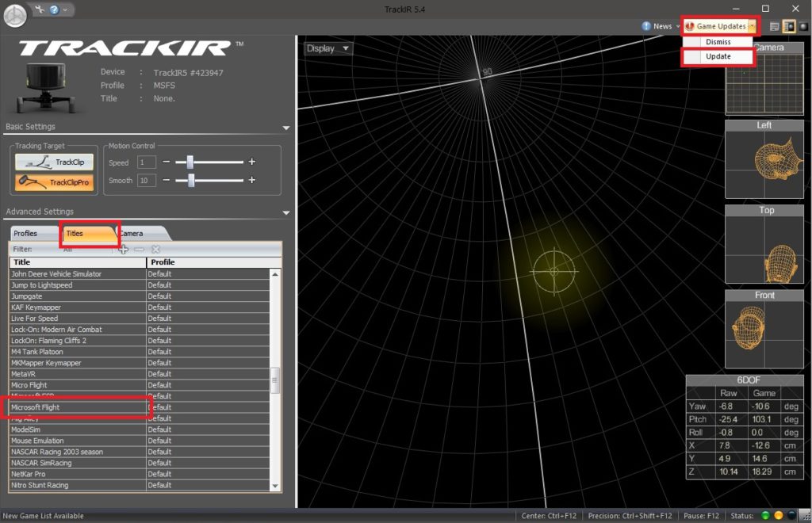The width and height of the screenshot is (812, 523).
Task: Open the Display dropdown in the view
Action: coord(327,48)
